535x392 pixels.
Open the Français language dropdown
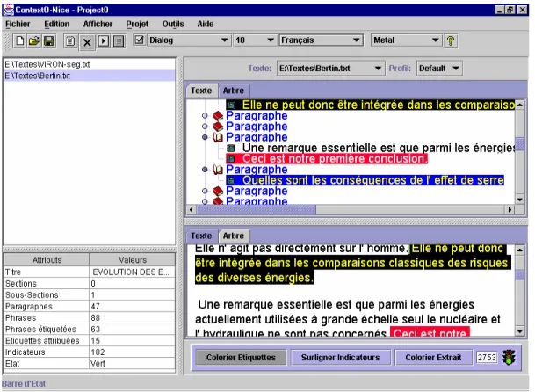point(321,40)
